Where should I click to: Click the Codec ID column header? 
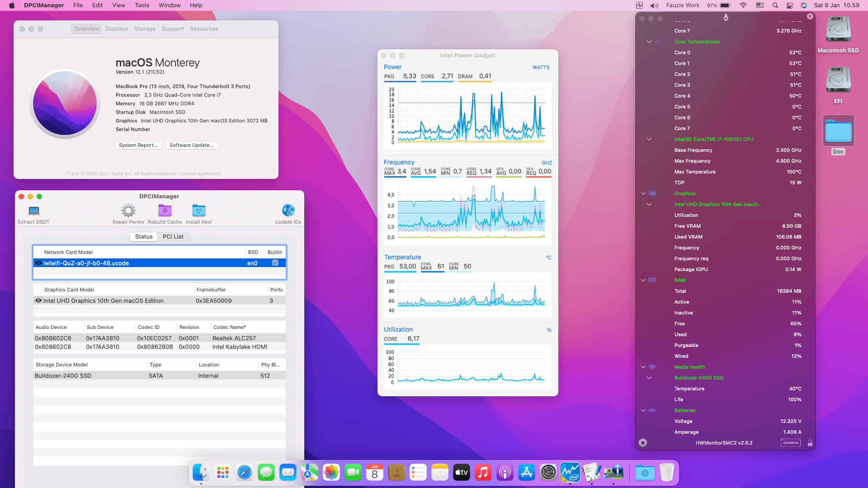pyautogui.click(x=156, y=327)
